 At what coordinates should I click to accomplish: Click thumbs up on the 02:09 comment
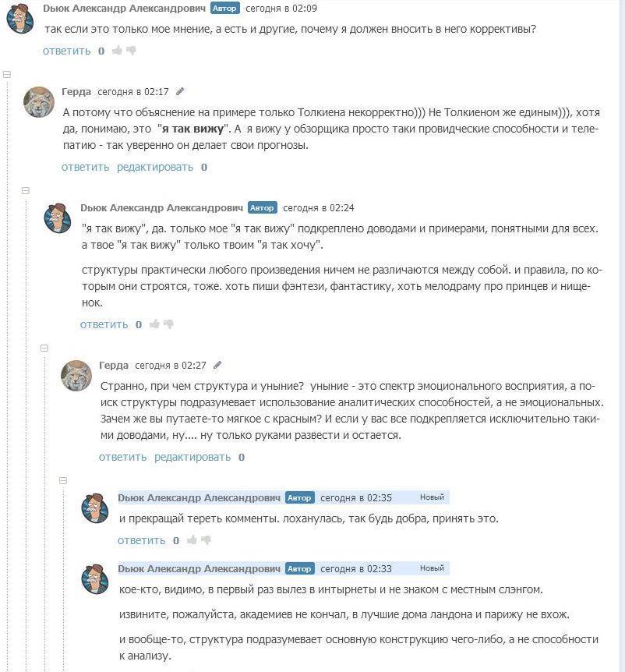[116, 51]
